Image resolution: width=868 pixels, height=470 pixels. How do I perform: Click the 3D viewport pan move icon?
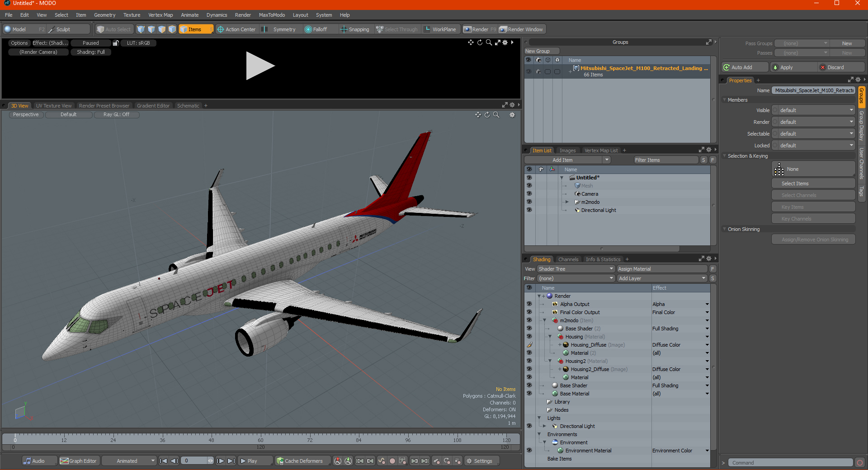tap(478, 115)
